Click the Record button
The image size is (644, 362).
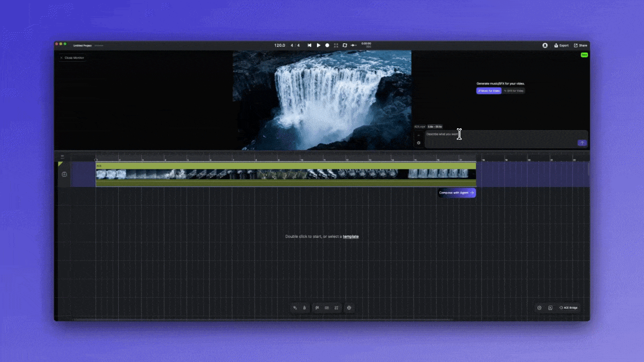327,45
